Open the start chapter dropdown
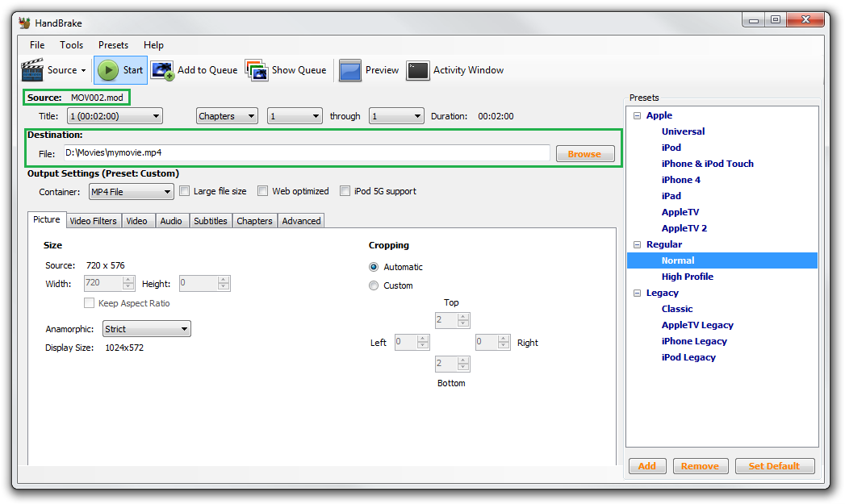 [x=295, y=116]
